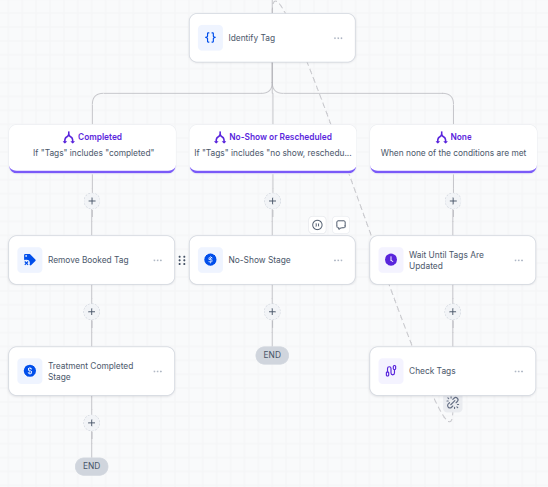This screenshot has width=548, height=487.
Task: Grab the drag handle beside No-Show Stage
Action: [x=182, y=260]
